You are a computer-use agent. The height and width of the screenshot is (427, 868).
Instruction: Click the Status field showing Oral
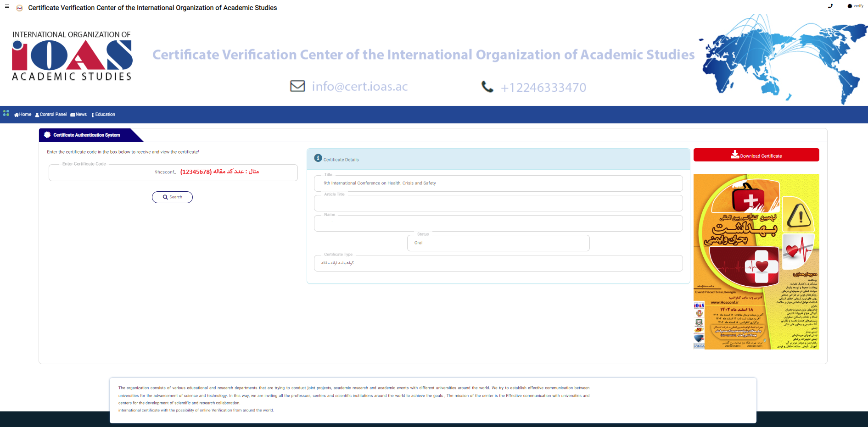[498, 243]
